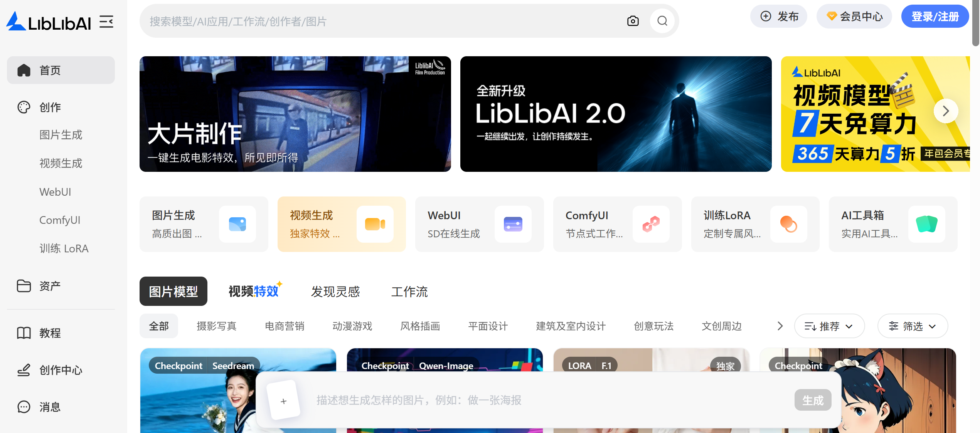Open the 视频生成 camera icon card
Screen dimensions: 980x433
[x=374, y=224]
